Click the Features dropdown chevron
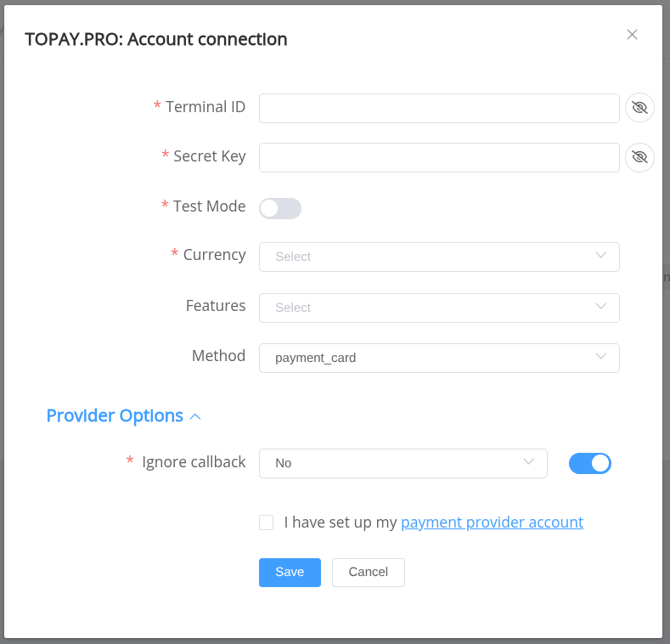This screenshot has width=670, height=644. (601, 307)
